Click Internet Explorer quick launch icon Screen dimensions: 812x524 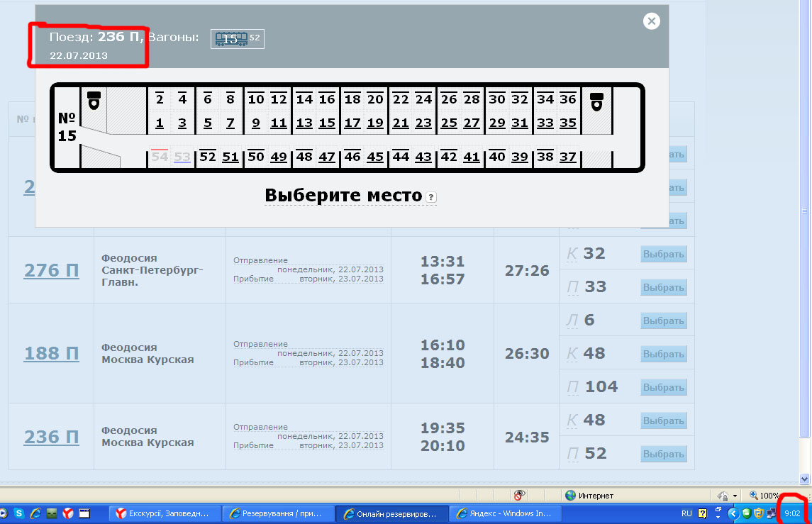(x=35, y=513)
